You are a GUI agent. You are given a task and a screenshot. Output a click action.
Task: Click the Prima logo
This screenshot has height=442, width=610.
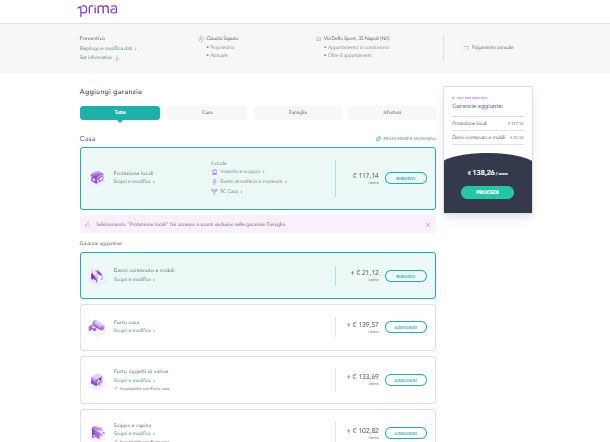(x=98, y=9)
